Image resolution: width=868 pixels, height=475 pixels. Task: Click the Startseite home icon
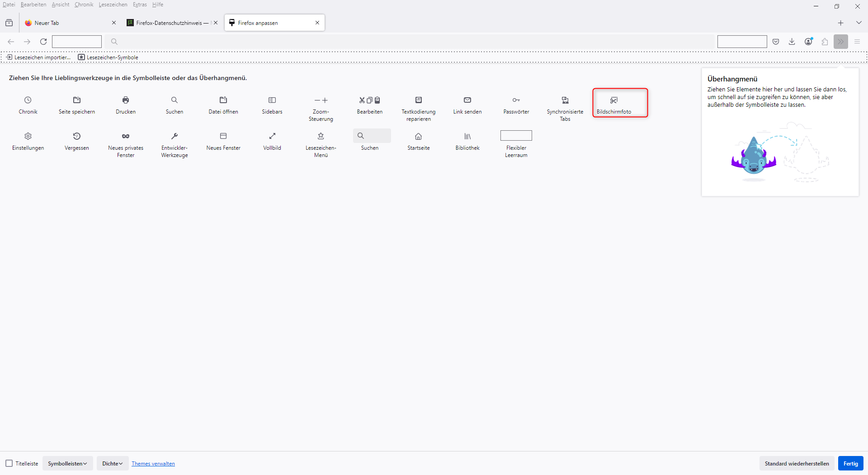[419, 136]
